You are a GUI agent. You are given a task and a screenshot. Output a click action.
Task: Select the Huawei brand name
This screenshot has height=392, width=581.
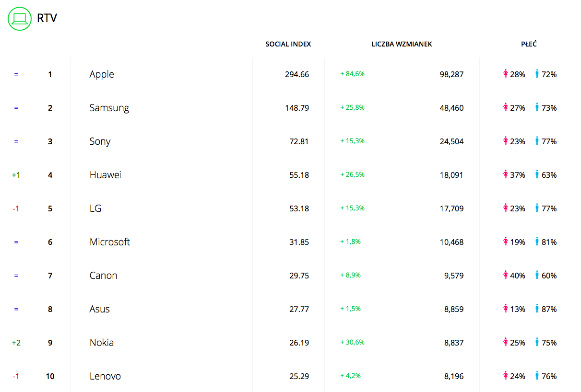point(106,175)
